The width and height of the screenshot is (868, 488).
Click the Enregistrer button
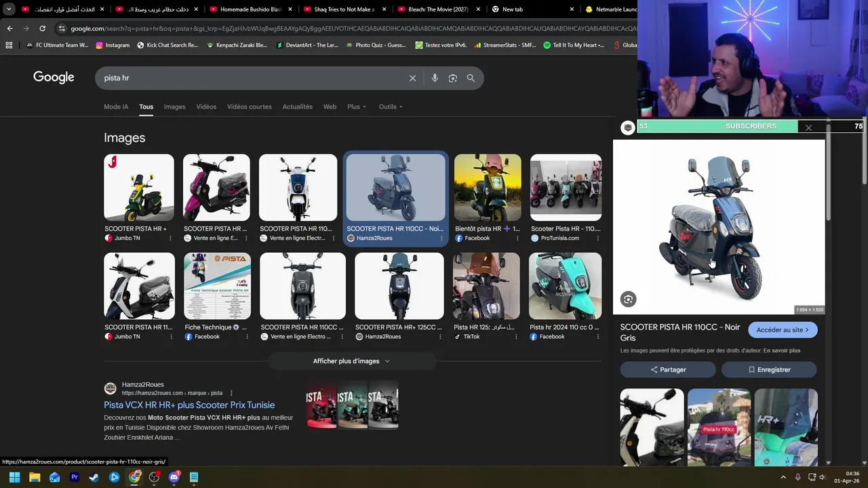coord(769,369)
